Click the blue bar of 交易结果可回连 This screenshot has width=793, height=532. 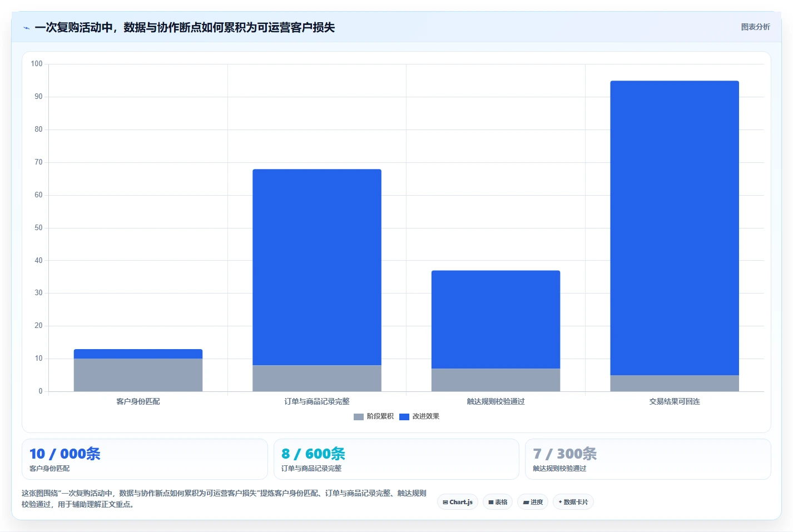[x=675, y=228]
